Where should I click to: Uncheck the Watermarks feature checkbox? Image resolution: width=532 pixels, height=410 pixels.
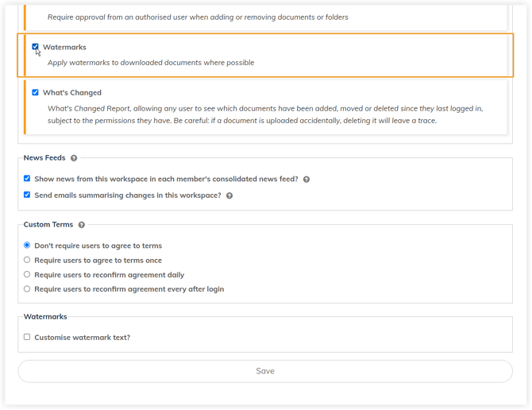[35, 47]
